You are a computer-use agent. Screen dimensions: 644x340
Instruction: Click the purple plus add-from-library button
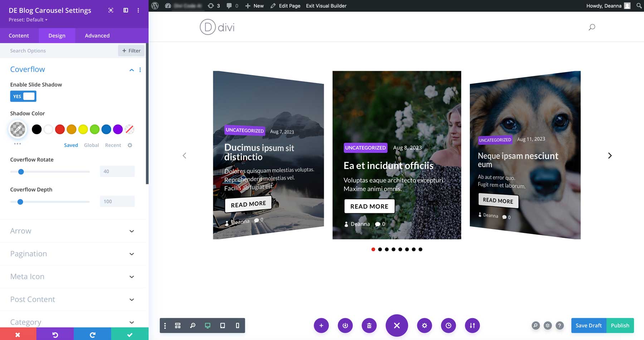[321, 326]
